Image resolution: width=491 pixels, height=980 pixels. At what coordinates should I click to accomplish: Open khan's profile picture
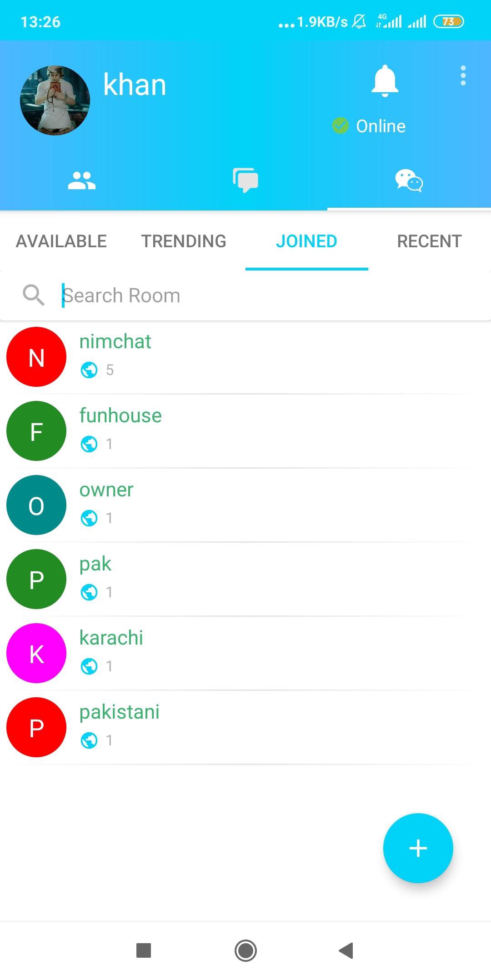click(55, 100)
